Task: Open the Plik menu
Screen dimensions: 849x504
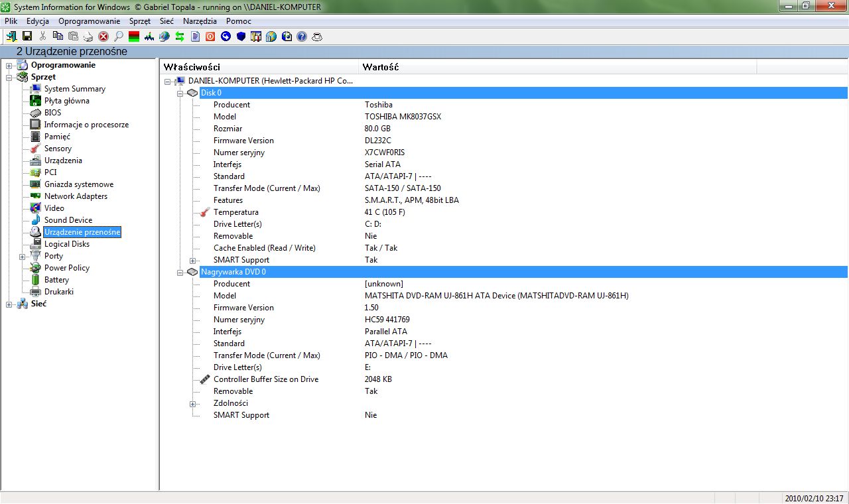Action: tap(11, 21)
